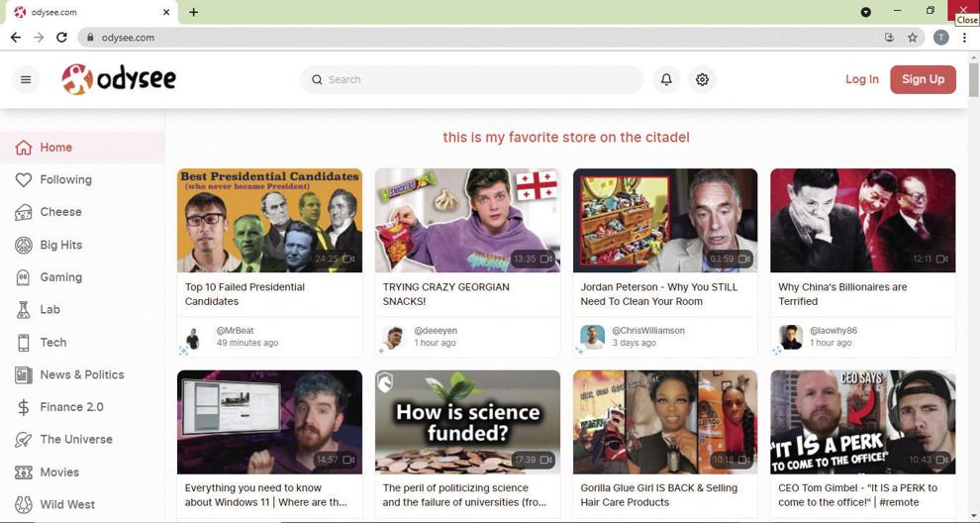980x523 pixels.
Task: Open Gorilla Glue Girl video thumbnail
Action: 665,422
